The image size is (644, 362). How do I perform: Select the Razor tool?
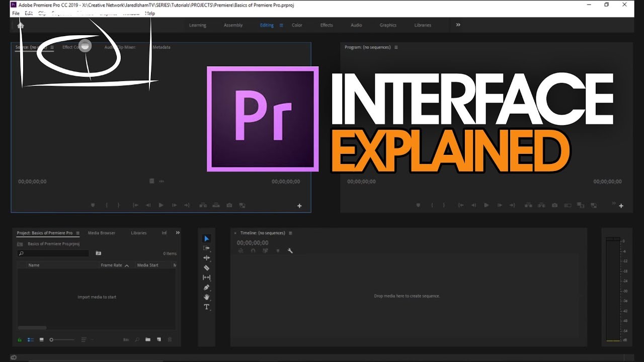point(206,268)
